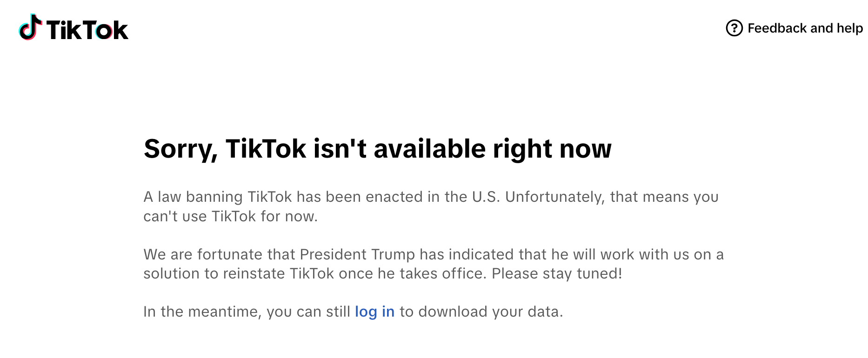Screen dimensions: 868x358
Task: Click the 'to download your data' text
Action: coord(481,312)
